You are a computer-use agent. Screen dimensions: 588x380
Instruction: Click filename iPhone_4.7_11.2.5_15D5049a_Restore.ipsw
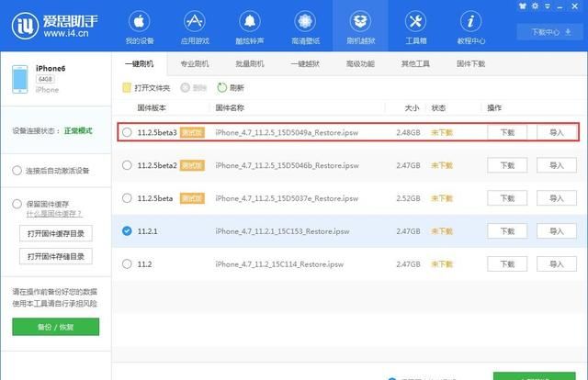(287, 132)
